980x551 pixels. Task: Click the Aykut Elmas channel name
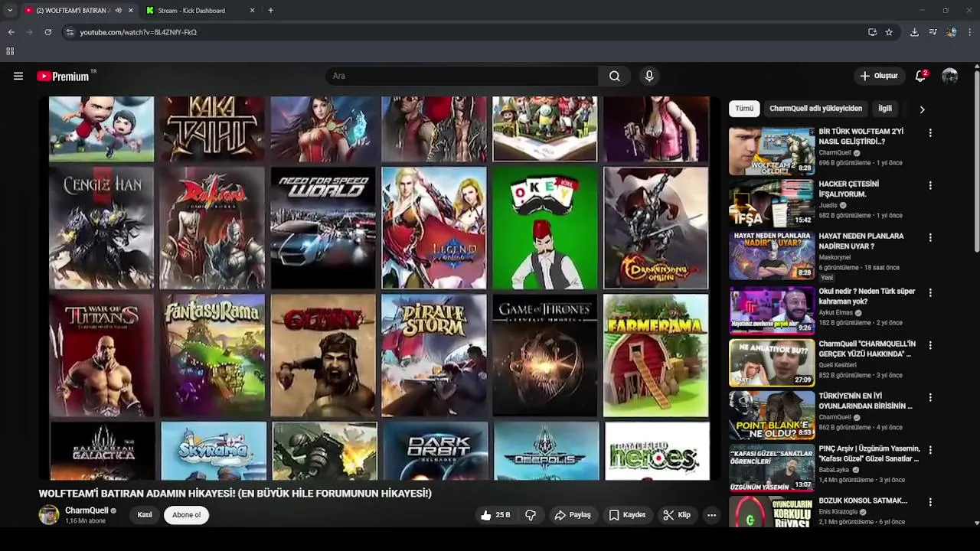pos(836,312)
